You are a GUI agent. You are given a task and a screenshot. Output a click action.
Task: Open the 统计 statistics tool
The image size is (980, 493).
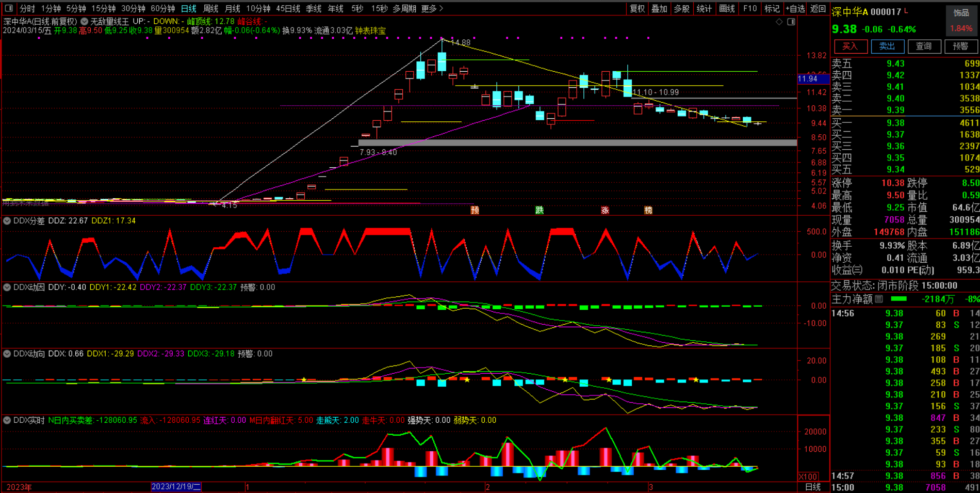pyautogui.click(x=704, y=8)
